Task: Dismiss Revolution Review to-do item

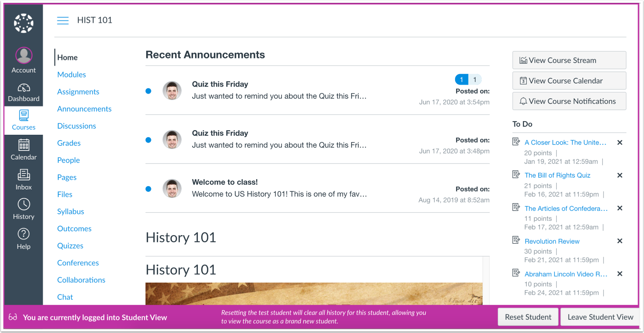Action: click(x=620, y=241)
